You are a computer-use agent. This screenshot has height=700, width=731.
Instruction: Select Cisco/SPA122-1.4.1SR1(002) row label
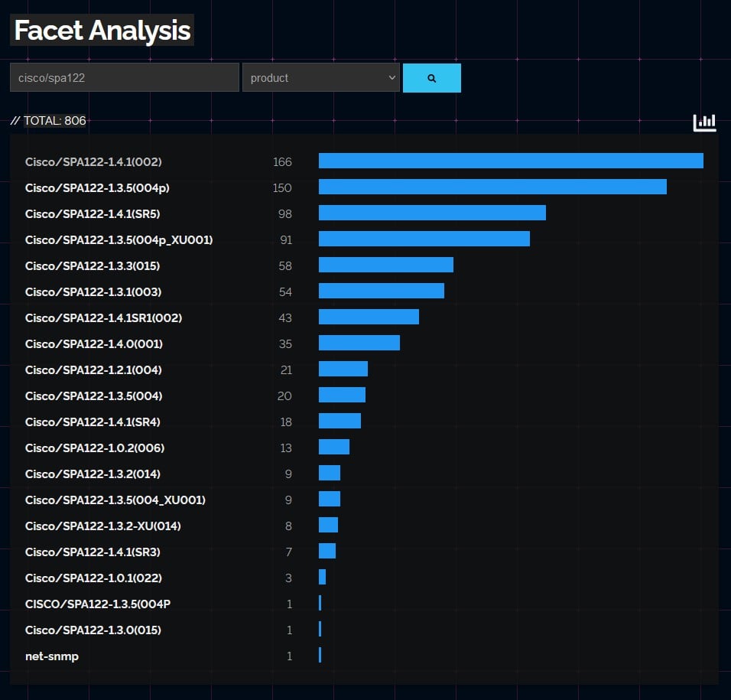(x=103, y=318)
